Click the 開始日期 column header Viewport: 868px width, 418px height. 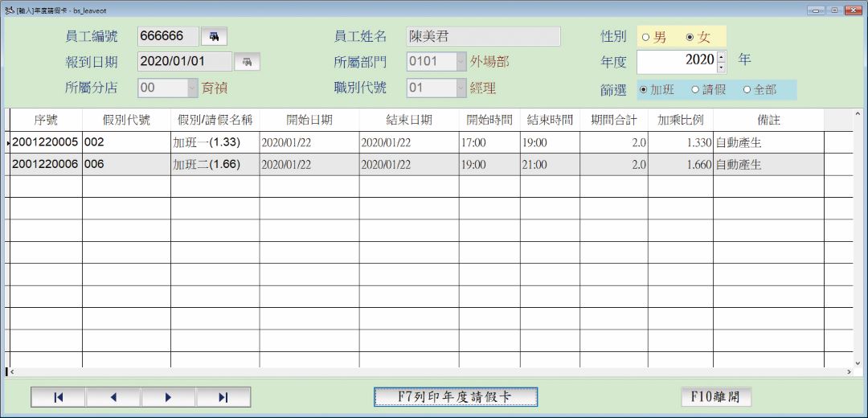(309, 120)
